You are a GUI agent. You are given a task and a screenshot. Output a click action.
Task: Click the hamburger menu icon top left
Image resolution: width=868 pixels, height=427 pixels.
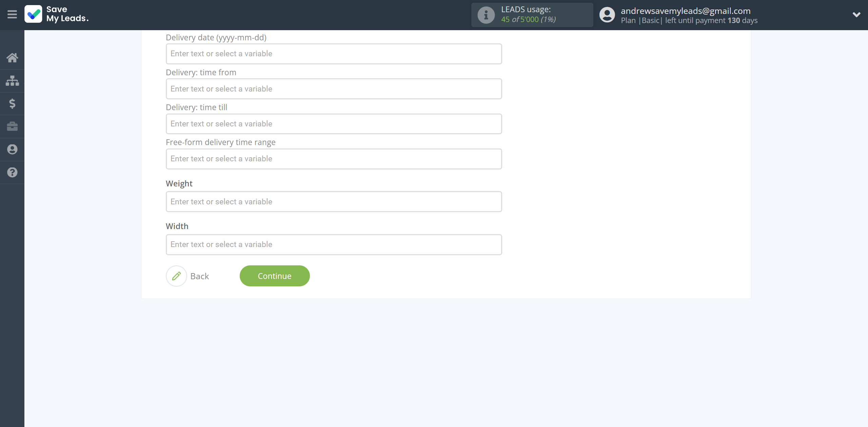coord(12,14)
